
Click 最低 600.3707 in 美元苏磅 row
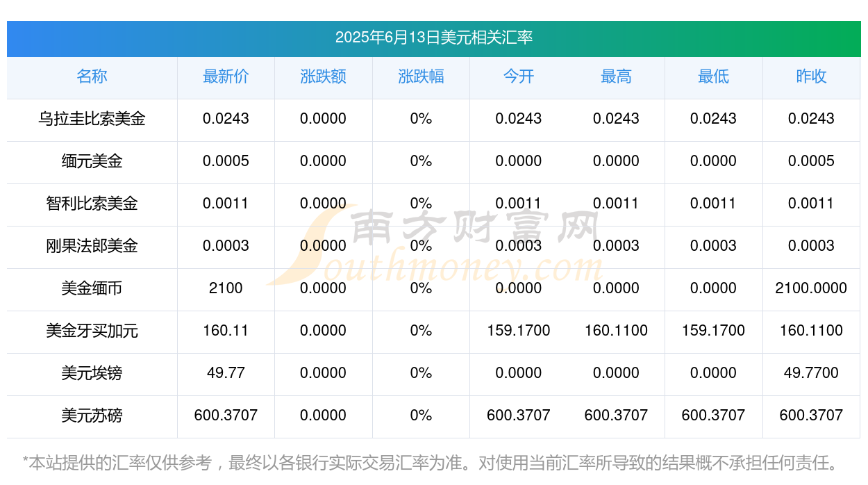pos(713,416)
